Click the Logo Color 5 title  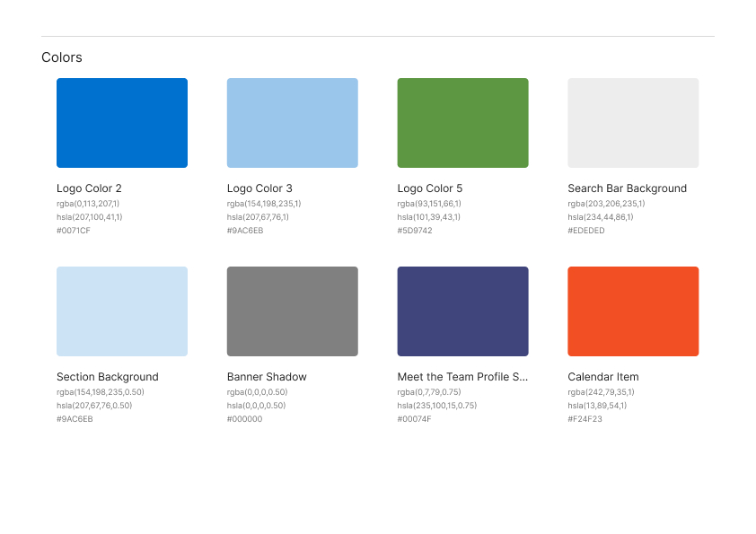[429, 188]
